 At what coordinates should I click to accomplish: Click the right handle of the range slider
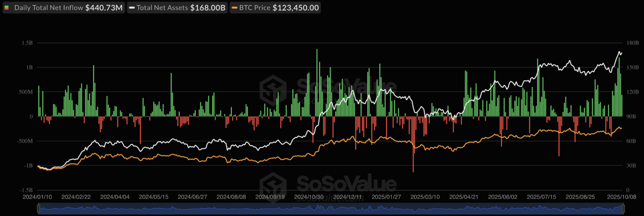click(x=623, y=209)
